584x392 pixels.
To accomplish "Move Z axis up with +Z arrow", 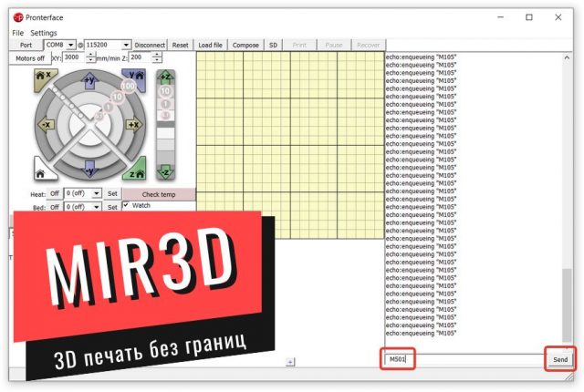I will coord(165,77).
